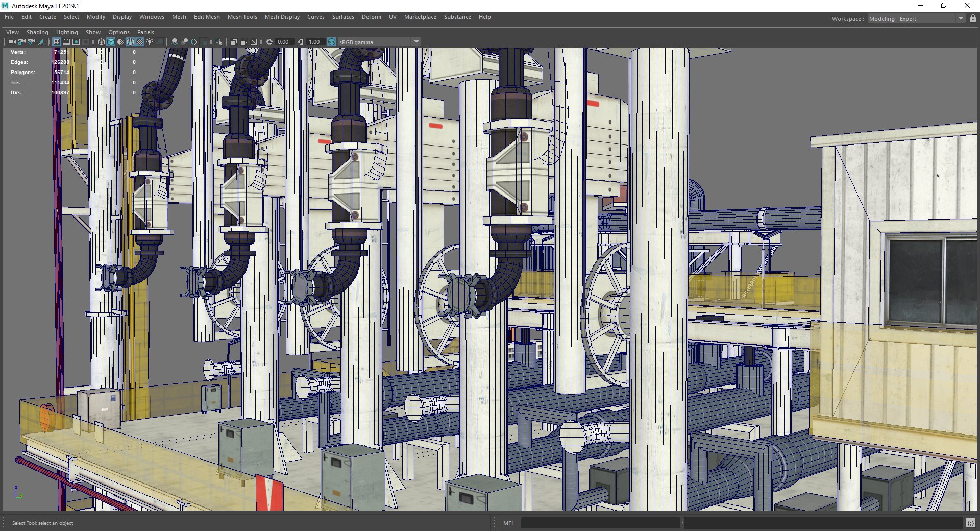Open the sRGB gamma dropdown
Screen dimensions: 980x531
(379, 42)
